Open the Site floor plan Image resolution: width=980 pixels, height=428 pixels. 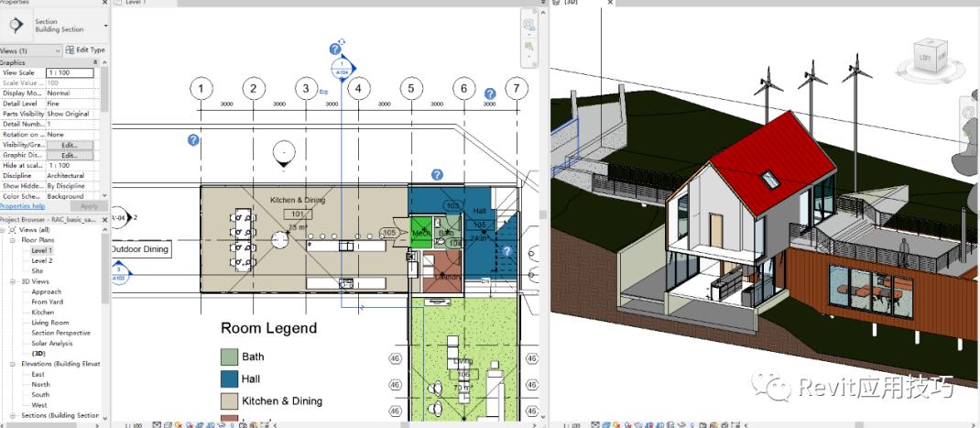38,271
